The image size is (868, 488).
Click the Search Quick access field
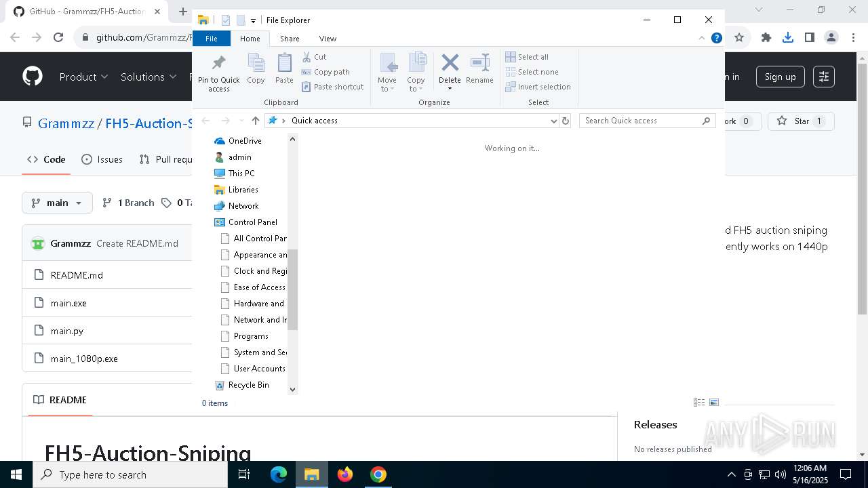click(x=648, y=121)
